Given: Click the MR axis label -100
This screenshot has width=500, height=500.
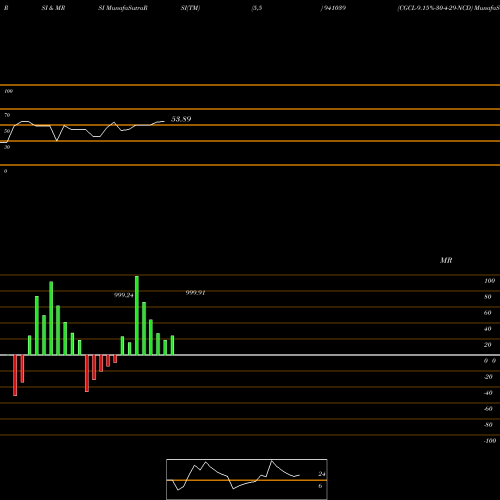Looking at the screenshot, I should 490,441.
